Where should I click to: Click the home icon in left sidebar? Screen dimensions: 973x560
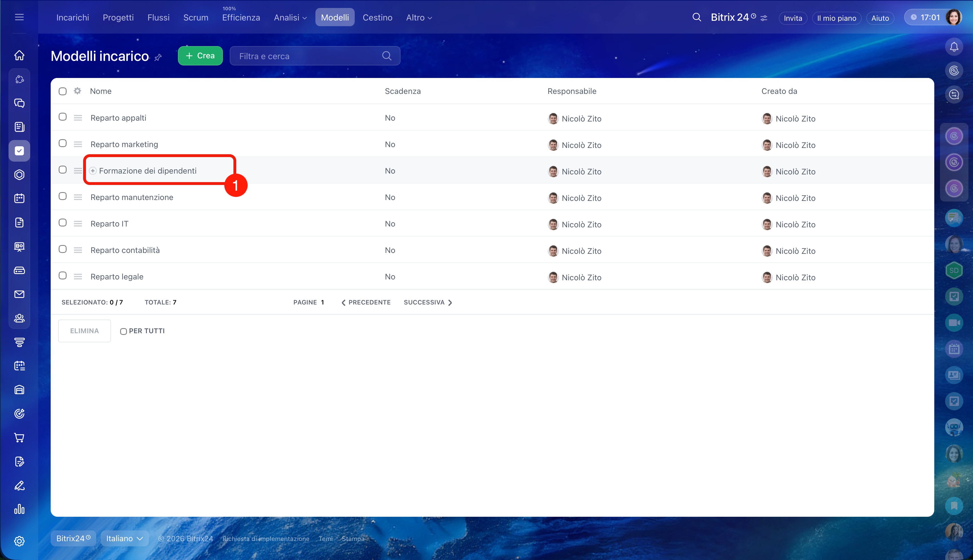(x=19, y=55)
